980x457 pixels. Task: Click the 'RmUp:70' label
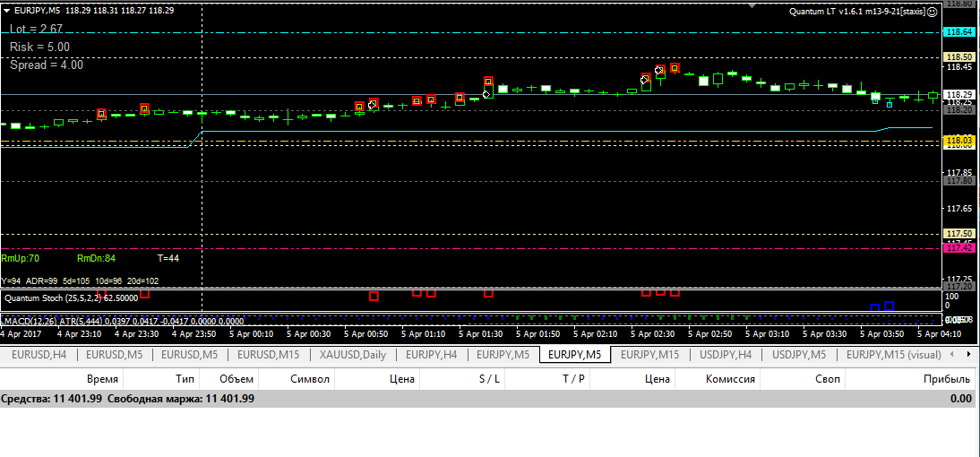[21, 257]
